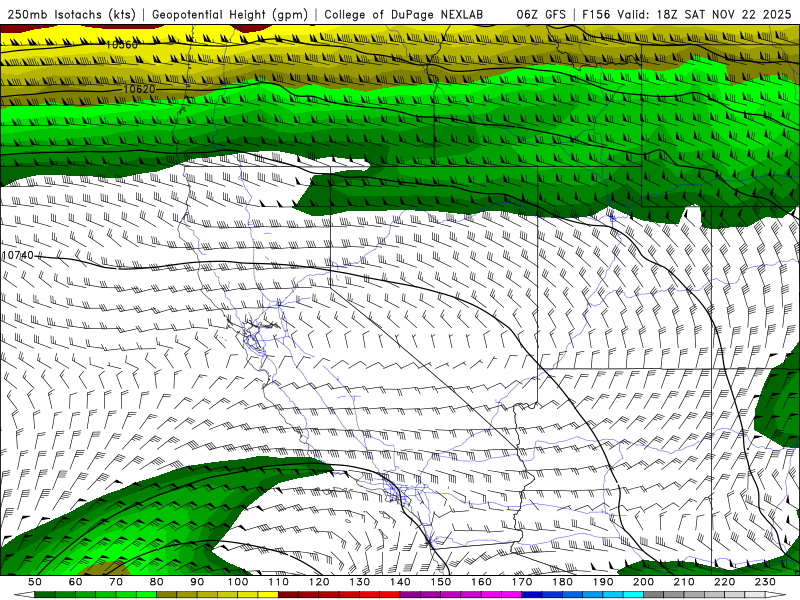
Task: Select the olive swatch starting at 80
Action: (x=166, y=594)
